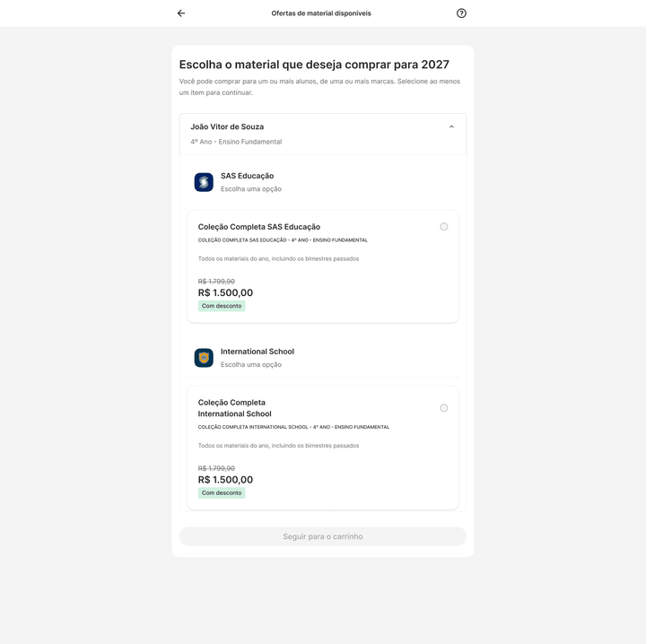The width and height of the screenshot is (646, 644).
Task: Click R$ 1.500,00 price in International School card
Action: click(x=225, y=480)
